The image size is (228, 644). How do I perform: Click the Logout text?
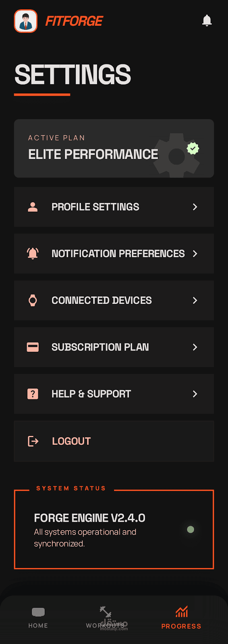pos(71,441)
